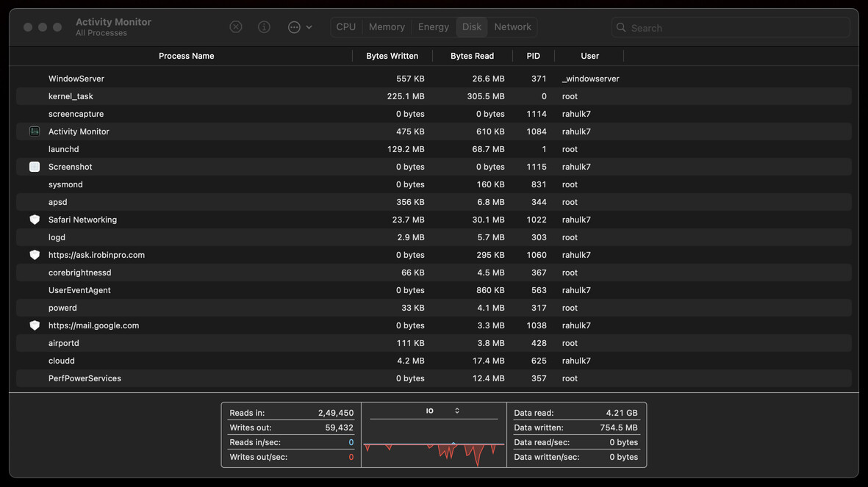Click the Data read/sec label
Viewport: 868px width, 487px height.
542,442
